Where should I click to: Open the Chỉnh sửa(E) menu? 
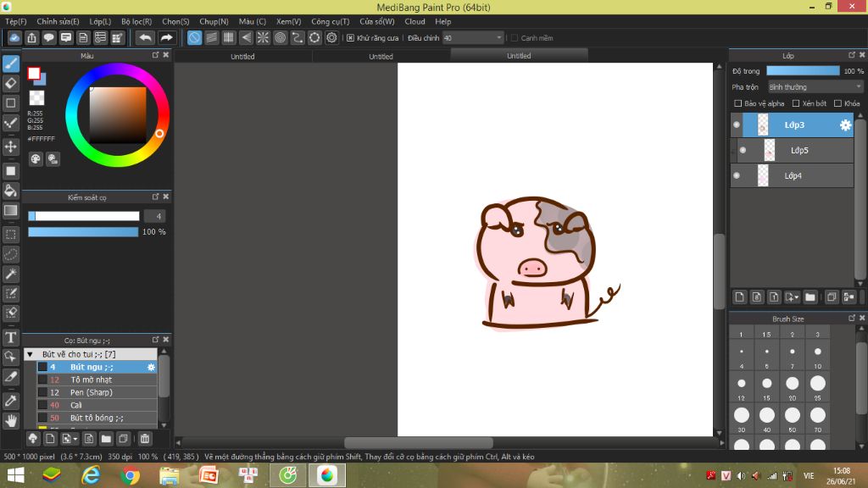(x=58, y=21)
